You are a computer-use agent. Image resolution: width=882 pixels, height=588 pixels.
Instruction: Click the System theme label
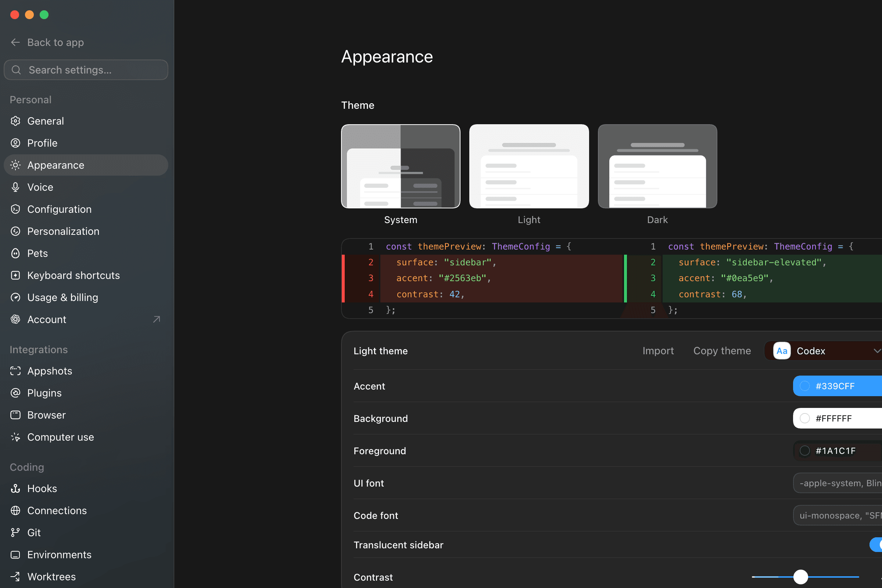point(401,220)
